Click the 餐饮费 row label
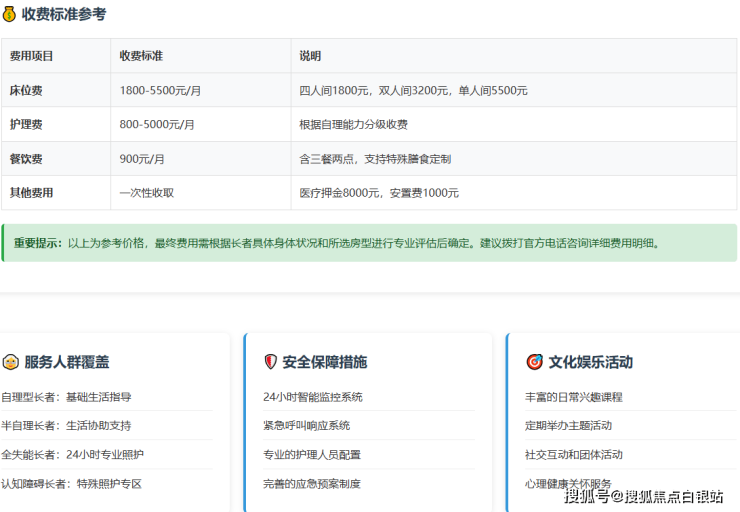This screenshot has height=512, width=740. (26, 159)
